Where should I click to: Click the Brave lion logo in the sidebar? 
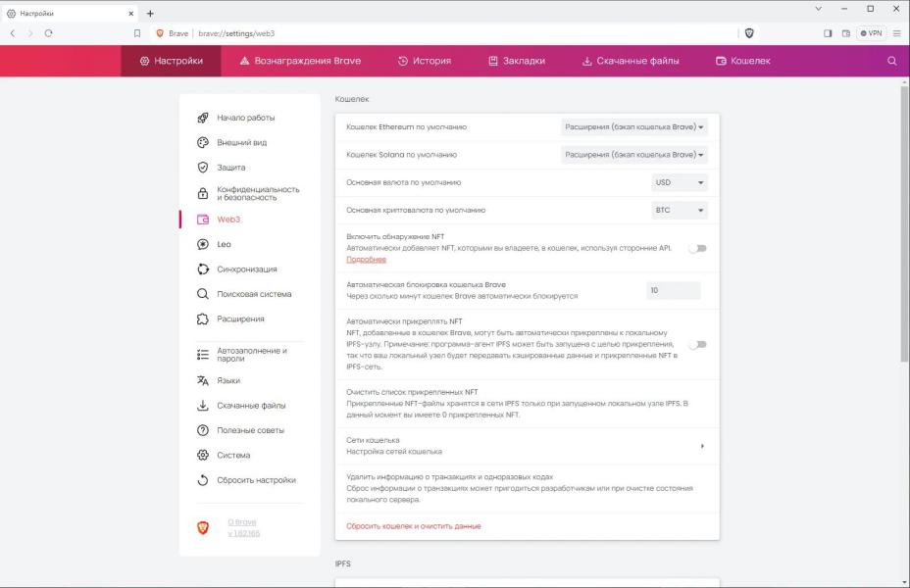(x=203, y=527)
